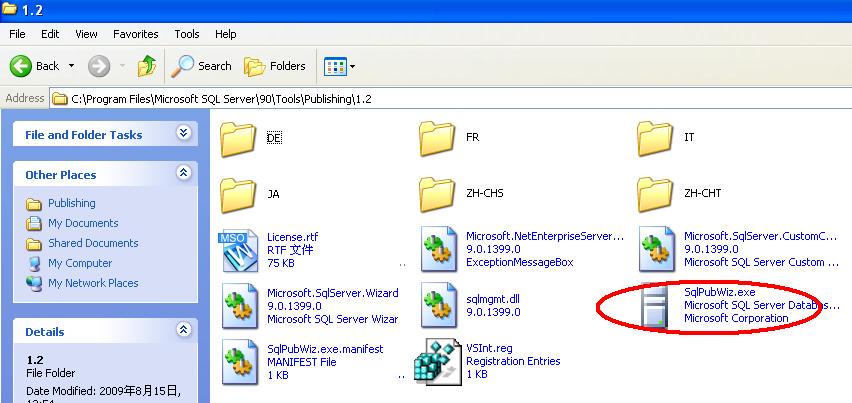Open the DE folder
Screen dimensions: 852x403
click(x=238, y=138)
